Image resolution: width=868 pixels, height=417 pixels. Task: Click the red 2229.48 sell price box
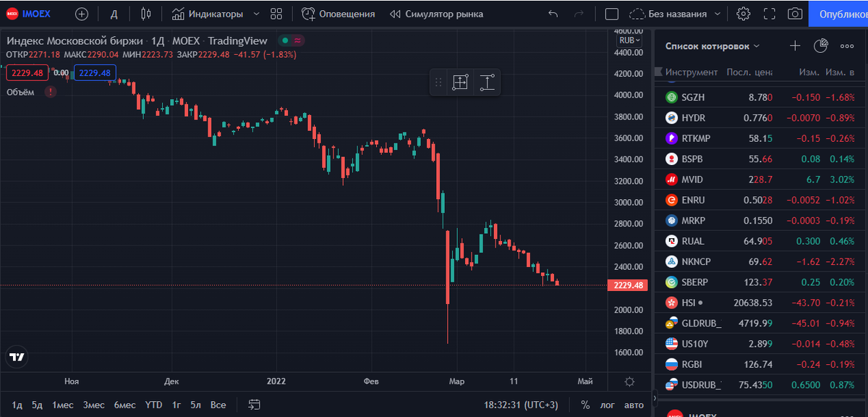(x=27, y=72)
